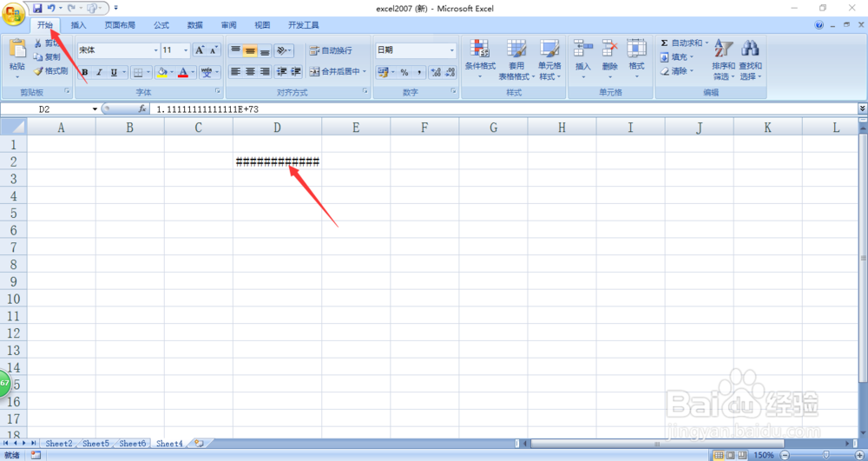Click the percent style button
868x461 pixels.
(x=404, y=72)
